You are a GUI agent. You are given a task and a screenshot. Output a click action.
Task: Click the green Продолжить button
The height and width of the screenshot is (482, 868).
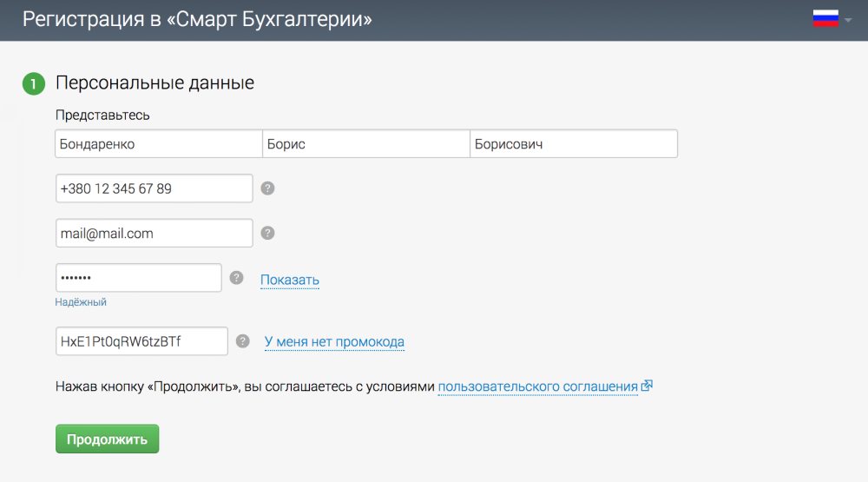pyautogui.click(x=107, y=439)
